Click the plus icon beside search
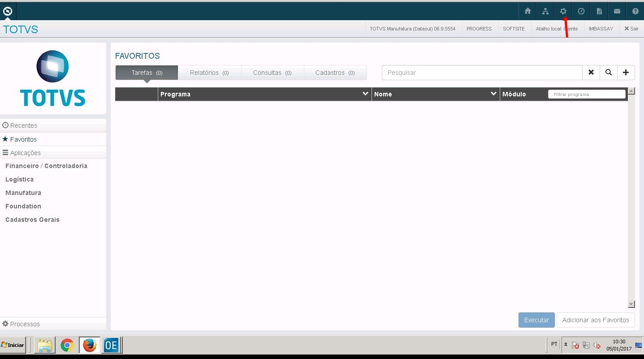This screenshot has height=359, width=644. point(626,72)
